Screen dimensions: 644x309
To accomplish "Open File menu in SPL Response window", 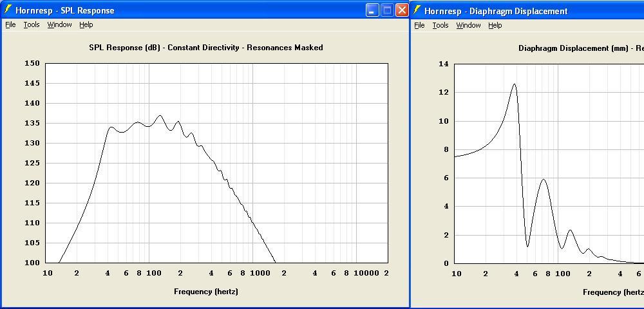I will pyautogui.click(x=10, y=24).
